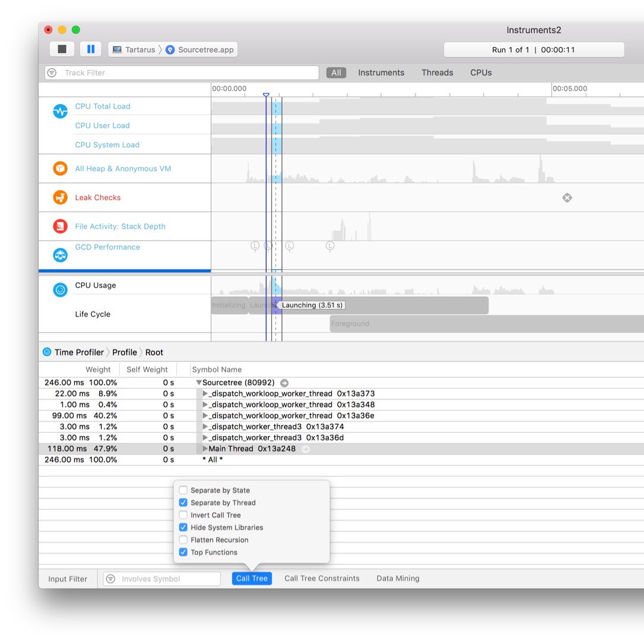This screenshot has height=644, width=644.
Task: Enable Flatten Recursion checkbox
Action: click(183, 540)
